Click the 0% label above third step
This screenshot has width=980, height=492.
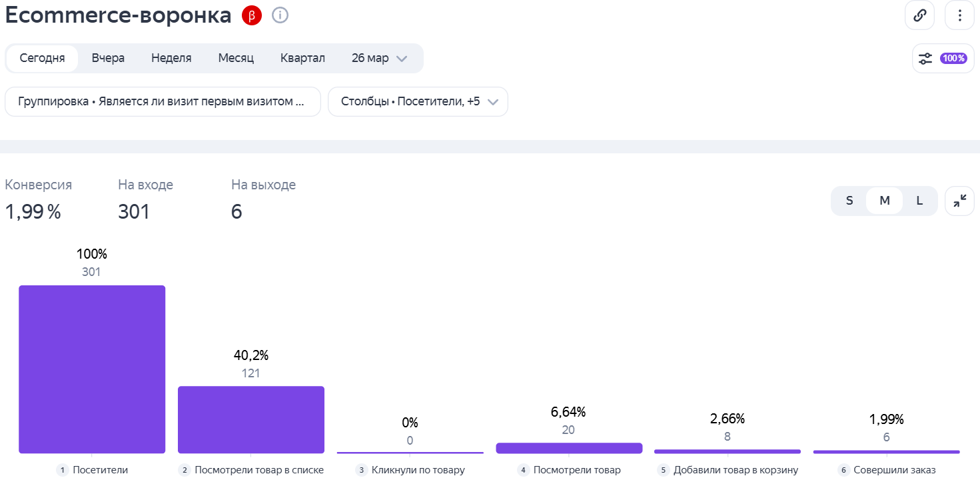(x=410, y=423)
